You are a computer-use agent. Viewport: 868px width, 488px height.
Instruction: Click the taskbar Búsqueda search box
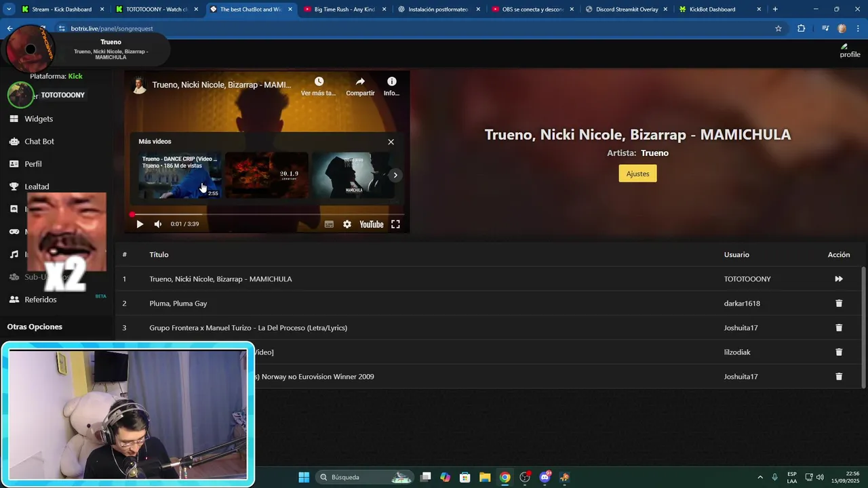(366, 477)
